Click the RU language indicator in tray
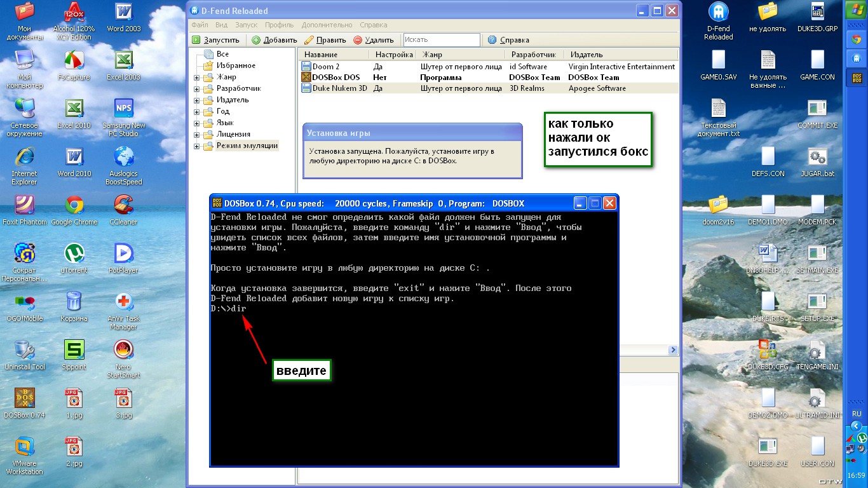Viewport: 868px width, 488px height. tap(856, 412)
